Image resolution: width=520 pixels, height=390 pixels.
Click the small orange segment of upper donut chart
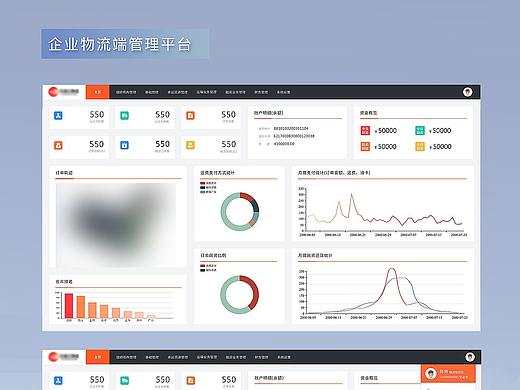[252, 223]
